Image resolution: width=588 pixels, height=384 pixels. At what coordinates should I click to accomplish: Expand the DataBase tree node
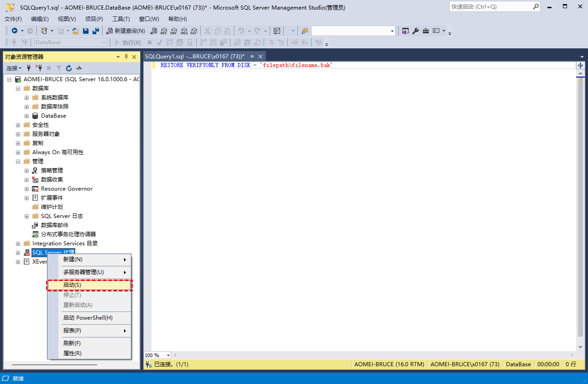tap(26, 116)
